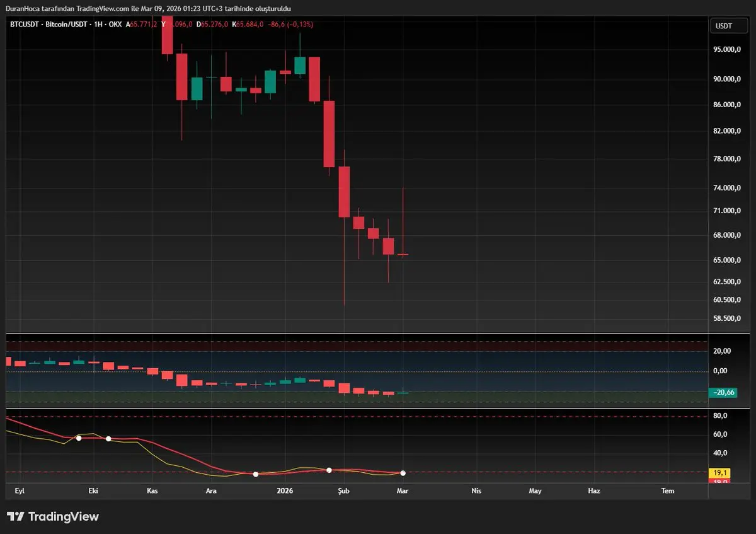
Task: Select the latest small candle near 65.684
Action: click(403, 254)
